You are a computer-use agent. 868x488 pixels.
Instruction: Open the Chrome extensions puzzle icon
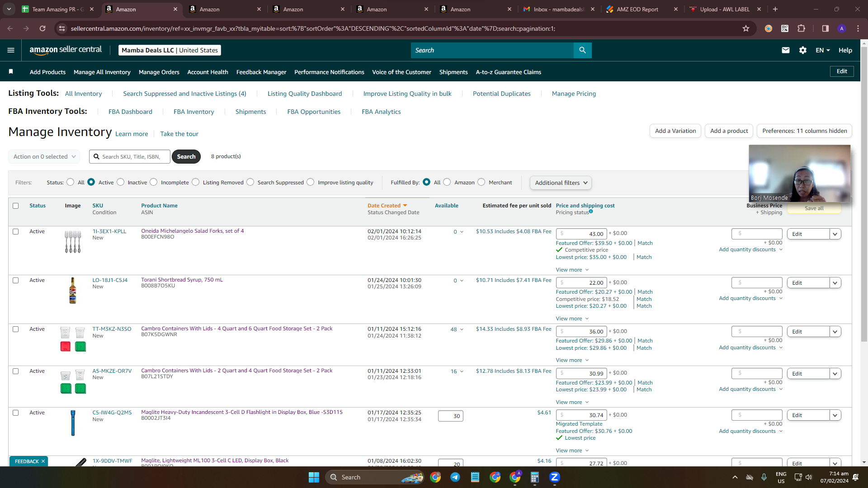(801, 28)
